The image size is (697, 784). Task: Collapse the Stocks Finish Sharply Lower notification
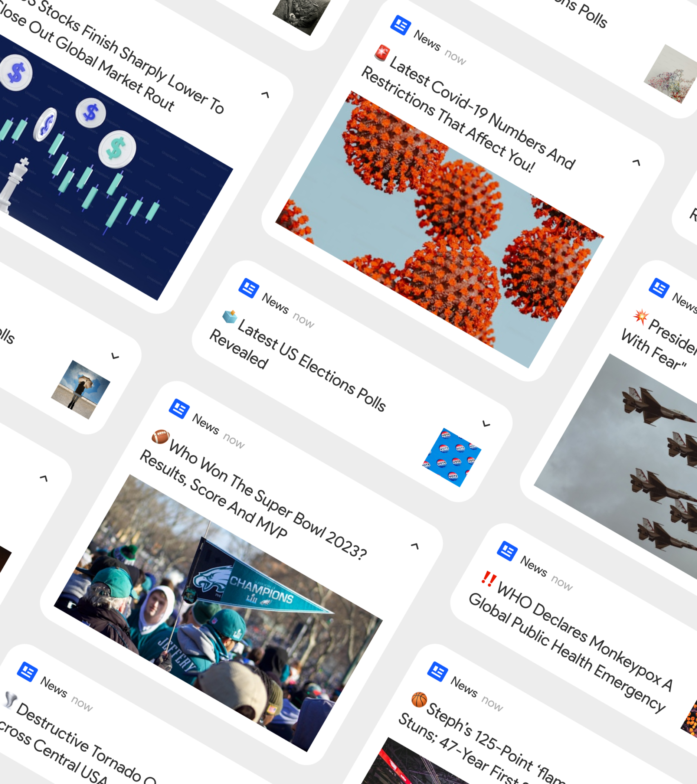coord(265,95)
